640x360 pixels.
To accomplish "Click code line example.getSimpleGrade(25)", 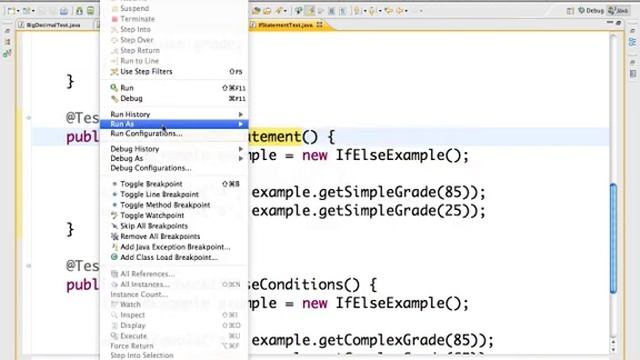I will (x=369, y=211).
